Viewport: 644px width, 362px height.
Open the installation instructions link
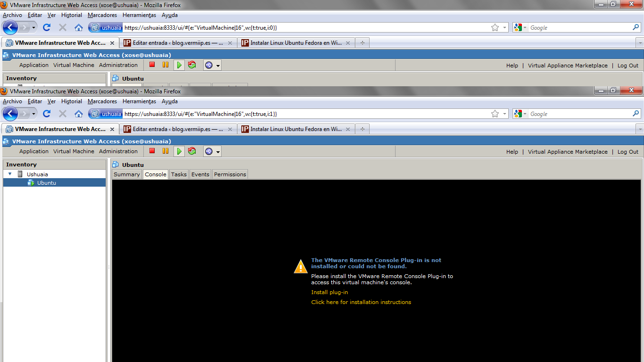pos(361,302)
